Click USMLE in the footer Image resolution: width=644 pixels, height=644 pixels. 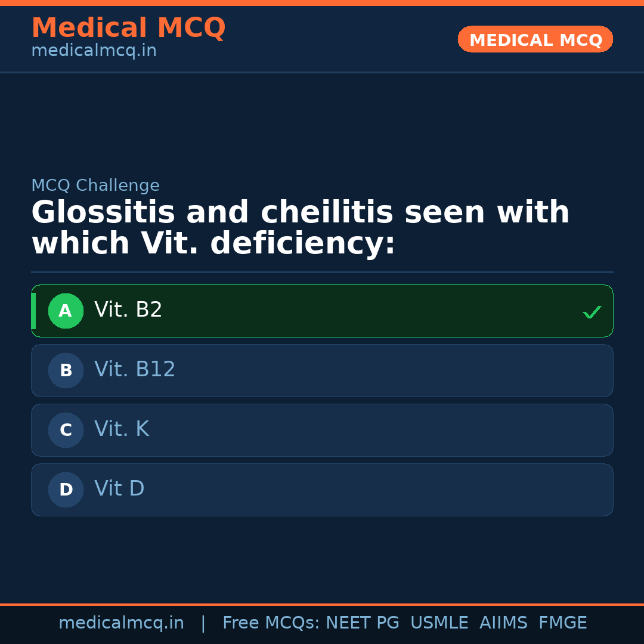[439, 623]
